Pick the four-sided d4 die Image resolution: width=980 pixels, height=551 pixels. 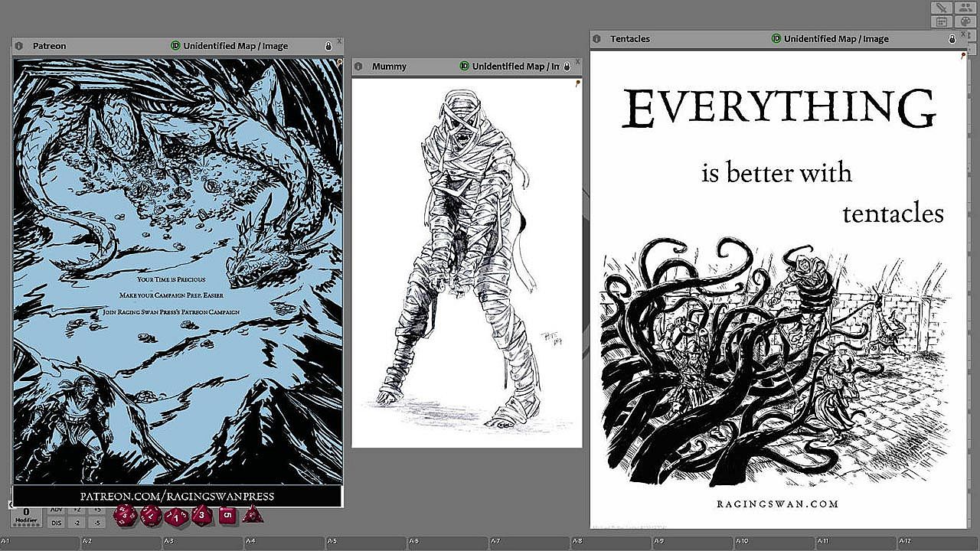(x=253, y=515)
